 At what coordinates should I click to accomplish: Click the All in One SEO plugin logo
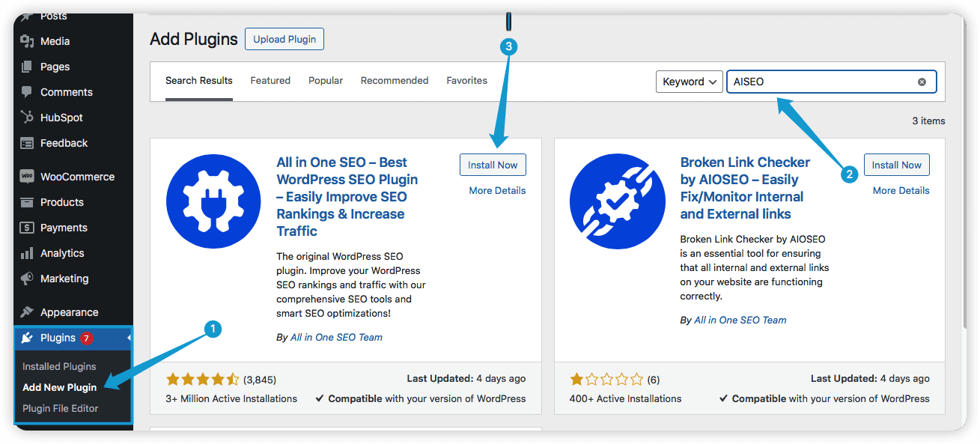coord(213,201)
